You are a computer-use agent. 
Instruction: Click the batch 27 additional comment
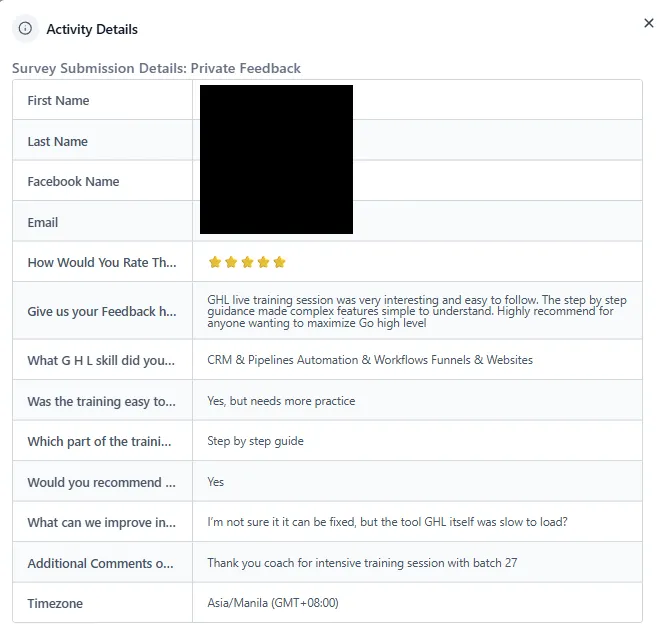tap(362, 563)
